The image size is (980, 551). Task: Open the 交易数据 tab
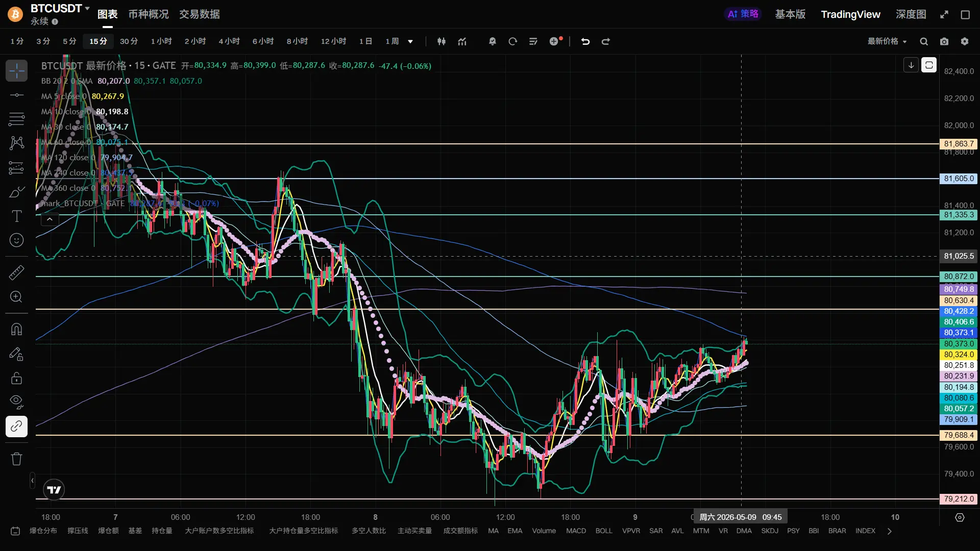200,14
